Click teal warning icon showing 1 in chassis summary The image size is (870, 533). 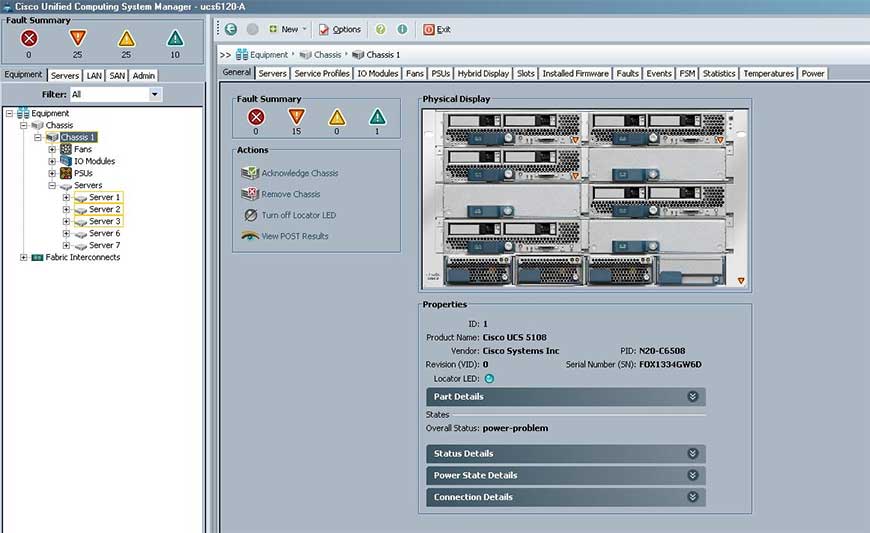(377, 117)
